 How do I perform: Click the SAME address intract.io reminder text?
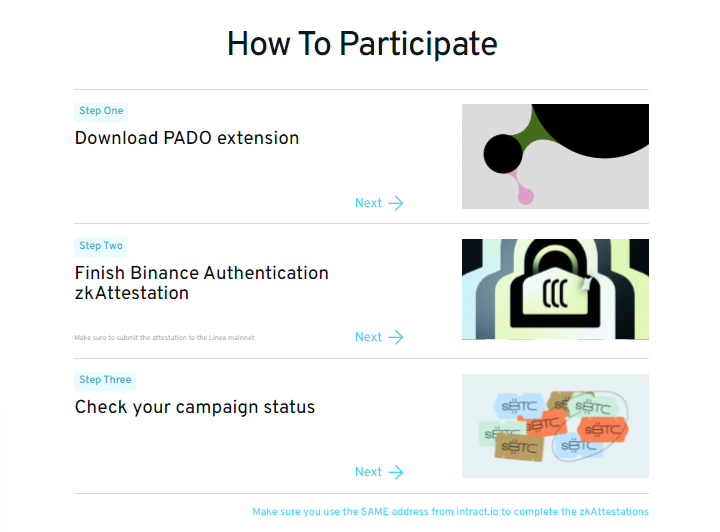[x=450, y=512]
